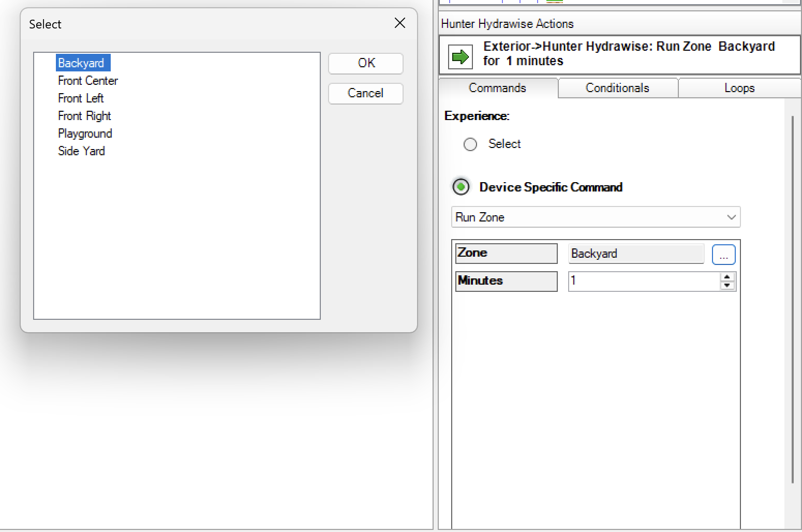Expand the Run Zone command dropdown
The image size is (802, 532).
(x=596, y=217)
